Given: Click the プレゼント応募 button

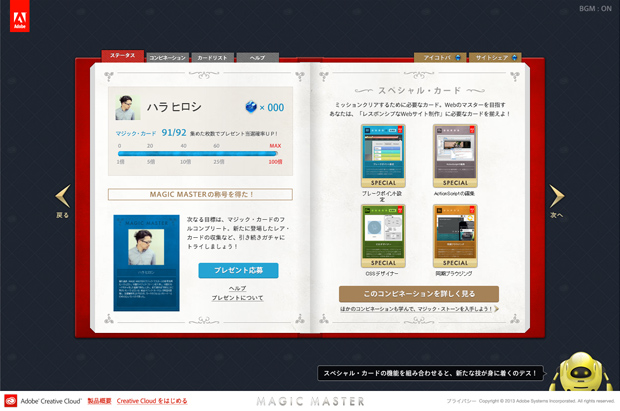Looking at the screenshot, I should click(238, 271).
